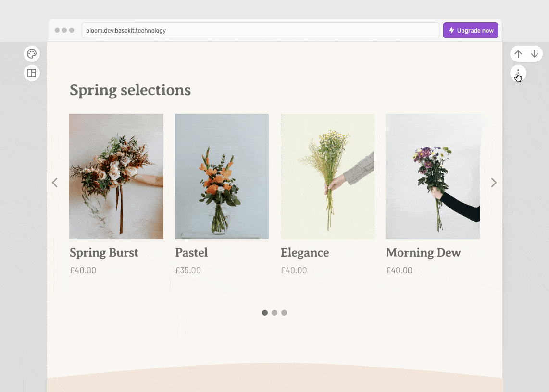Open the Spring Burst bouquet image

(116, 176)
